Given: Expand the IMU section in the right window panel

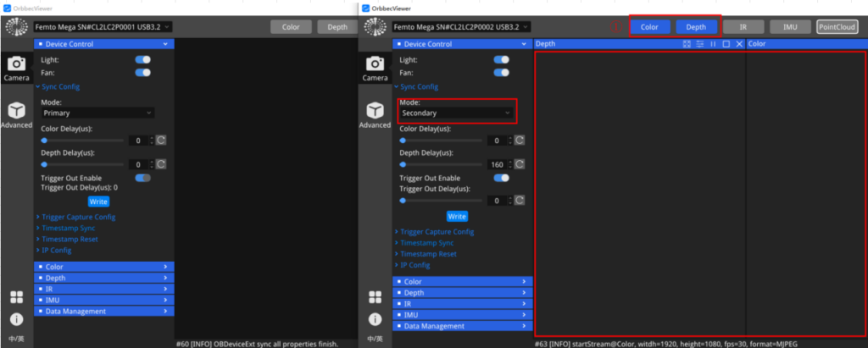Looking at the screenshot, I should (462, 314).
